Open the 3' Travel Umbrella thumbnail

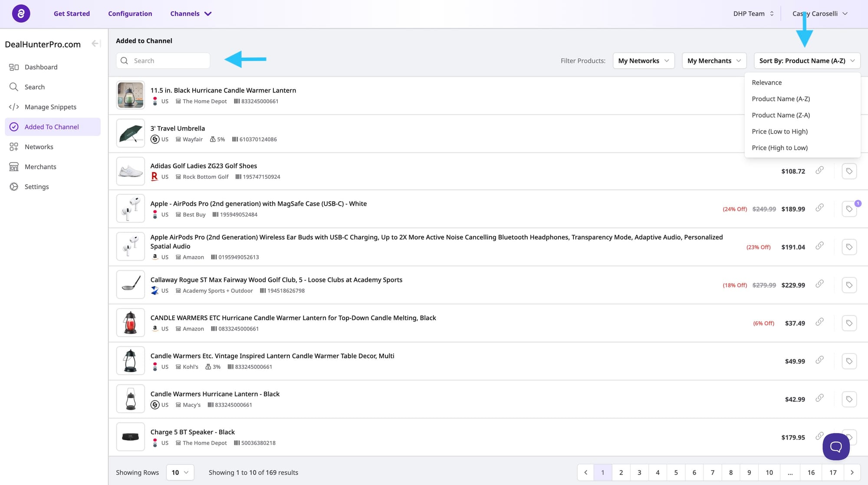tap(130, 133)
